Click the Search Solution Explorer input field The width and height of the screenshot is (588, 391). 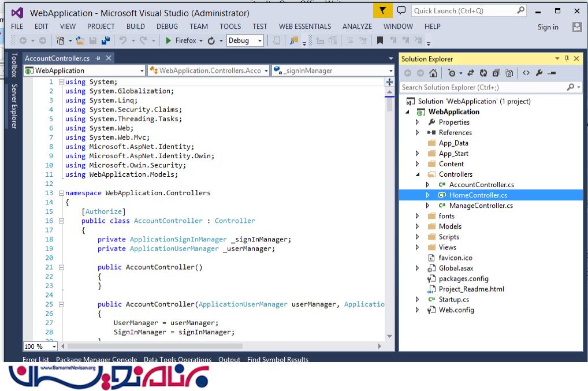click(482, 87)
